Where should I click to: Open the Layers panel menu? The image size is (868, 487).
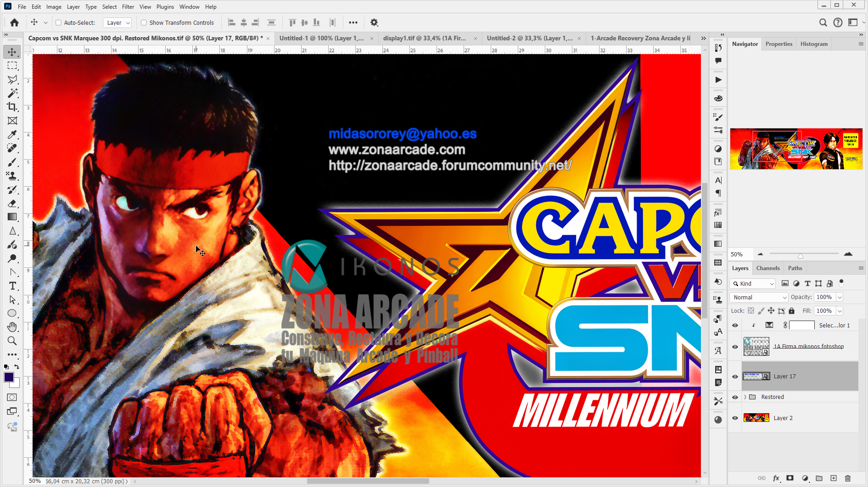[x=861, y=268]
